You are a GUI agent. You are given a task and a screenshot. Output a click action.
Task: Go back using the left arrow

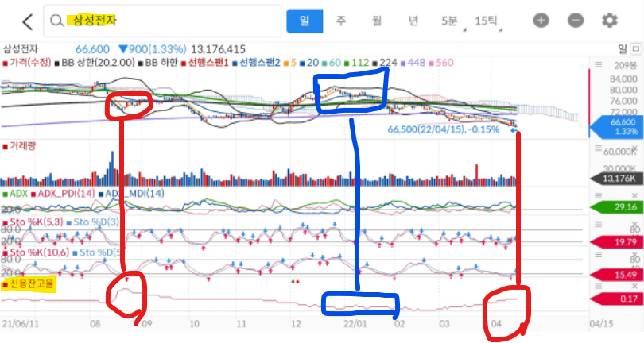(28, 21)
